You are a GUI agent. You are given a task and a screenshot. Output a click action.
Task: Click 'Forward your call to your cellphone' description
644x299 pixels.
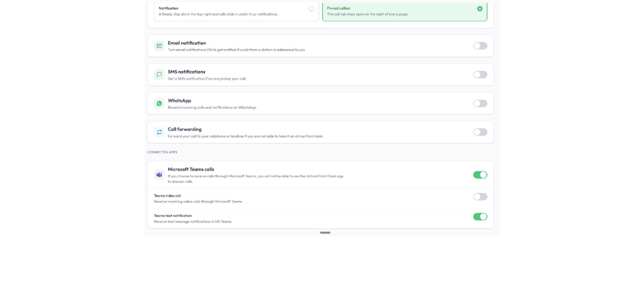[246, 136]
